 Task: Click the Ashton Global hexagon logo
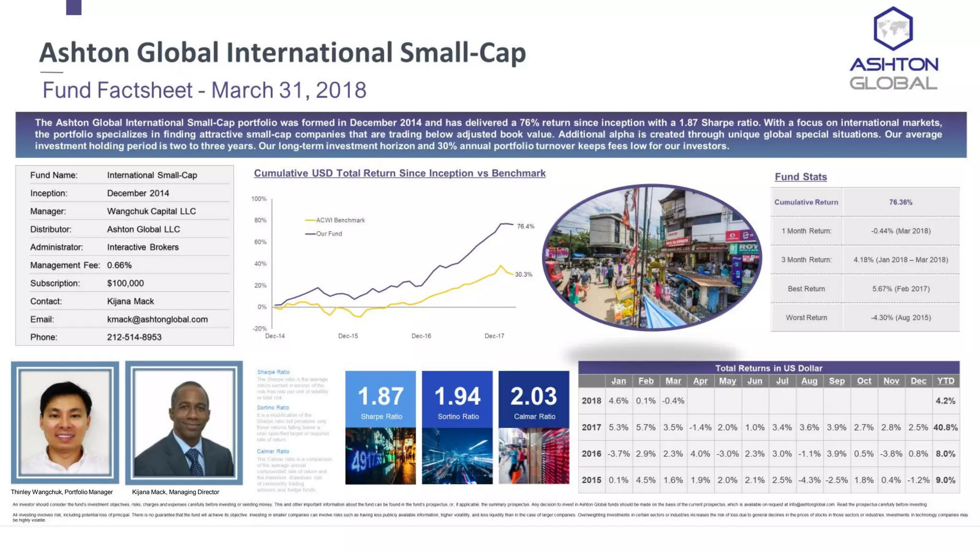click(893, 29)
